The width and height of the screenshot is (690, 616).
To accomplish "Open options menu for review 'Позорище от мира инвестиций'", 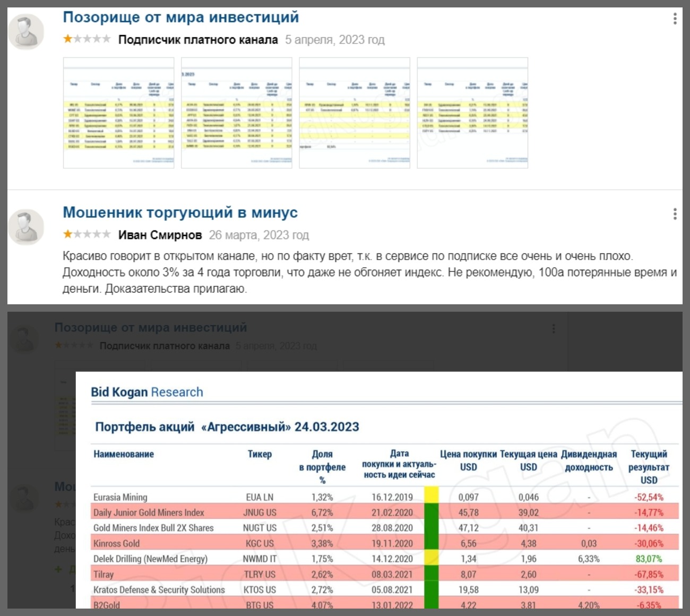I will (675, 19).
